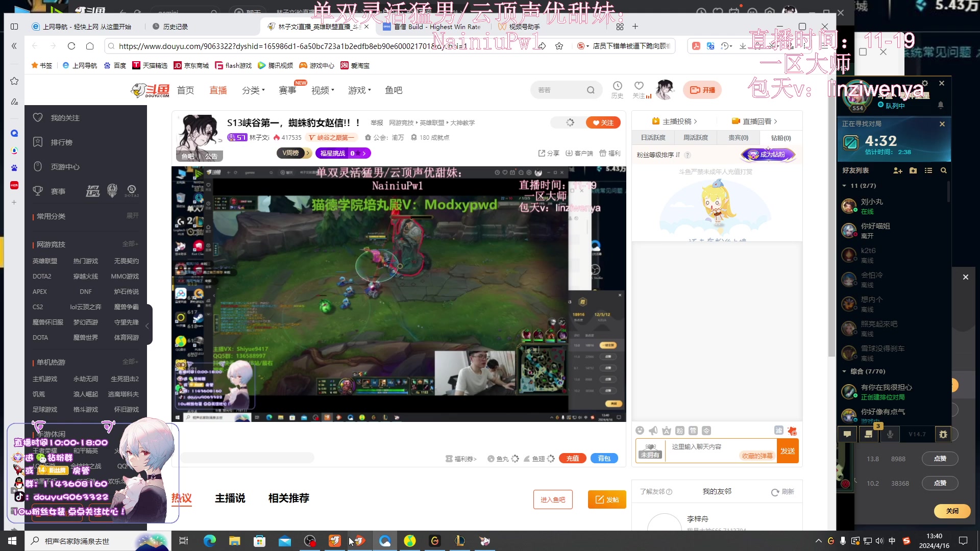The image size is (980, 551).
Task: Open the LoL bug report icon
Action: tap(943, 434)
